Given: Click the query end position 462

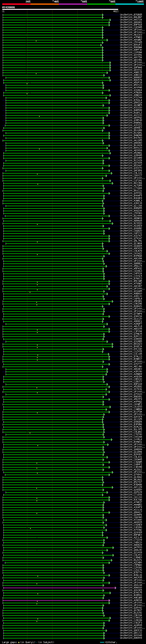Looking at the screenshot, I should (115, 11).
